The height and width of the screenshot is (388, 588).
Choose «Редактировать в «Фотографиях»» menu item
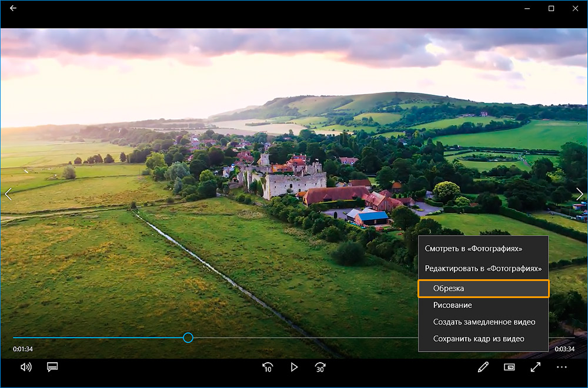[483, 268]
